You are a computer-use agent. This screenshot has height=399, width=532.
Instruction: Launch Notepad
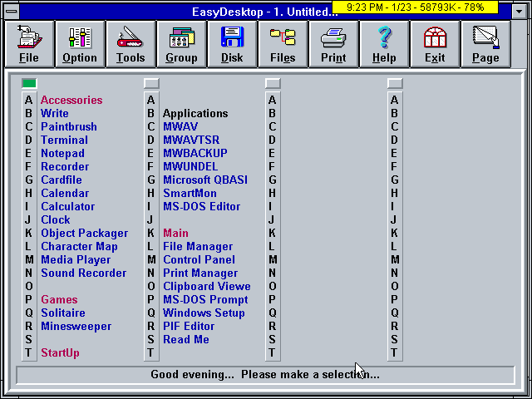point(63,153)
